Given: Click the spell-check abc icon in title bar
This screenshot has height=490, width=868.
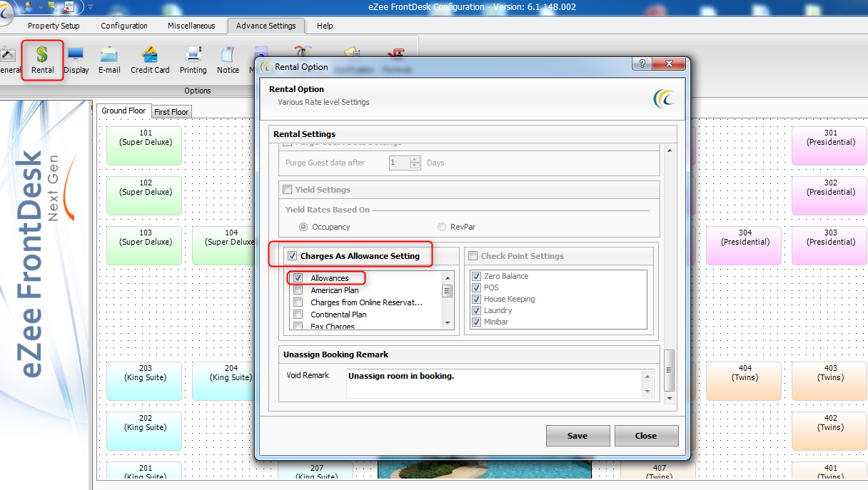Looking at the screenshot, I should (69, 6).
